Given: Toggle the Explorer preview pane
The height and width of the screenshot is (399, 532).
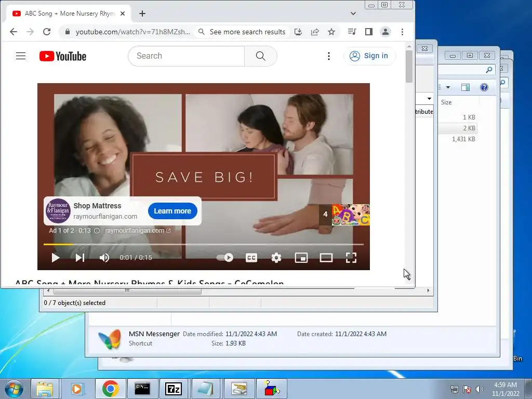Looking at the screenshot, I should tap(465, 87).
